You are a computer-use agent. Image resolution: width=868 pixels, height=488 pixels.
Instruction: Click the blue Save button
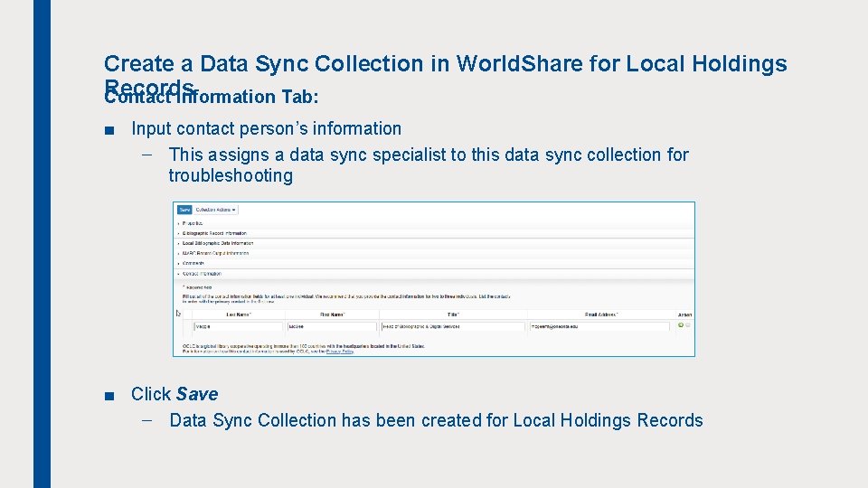(x=184, y=210)
